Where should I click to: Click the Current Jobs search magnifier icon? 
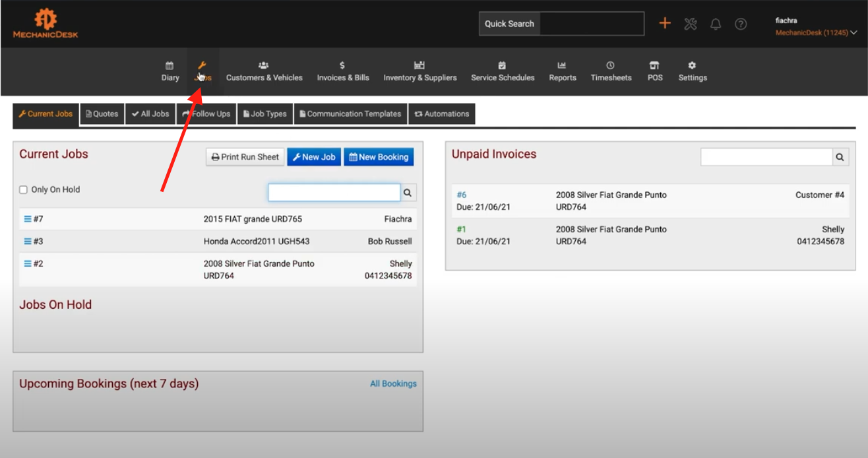click(408, 193)
